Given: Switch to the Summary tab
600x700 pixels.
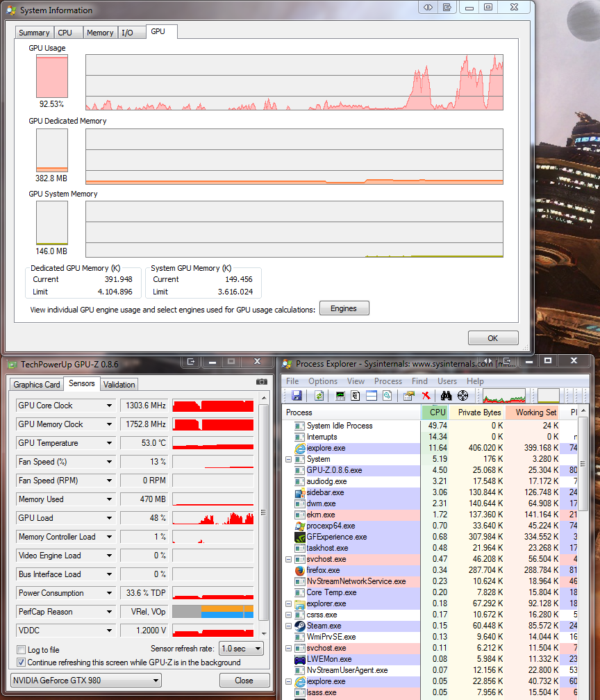Looking at the screenshot, I should pyautogui.click(x=34, y=33).
